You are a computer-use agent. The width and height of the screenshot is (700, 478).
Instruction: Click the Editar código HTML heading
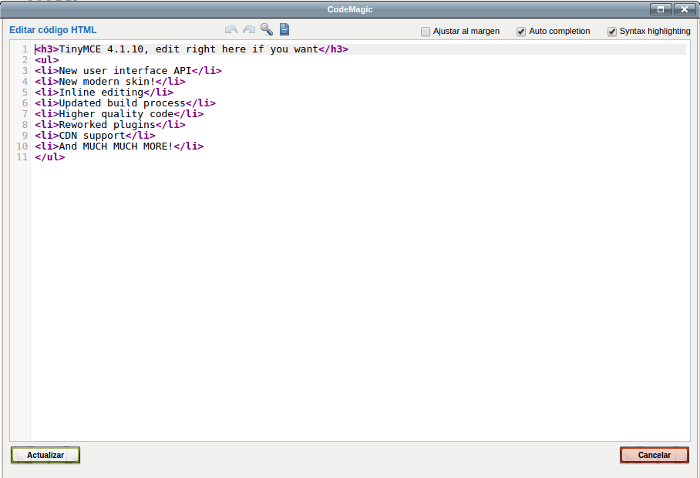point(53,30)
